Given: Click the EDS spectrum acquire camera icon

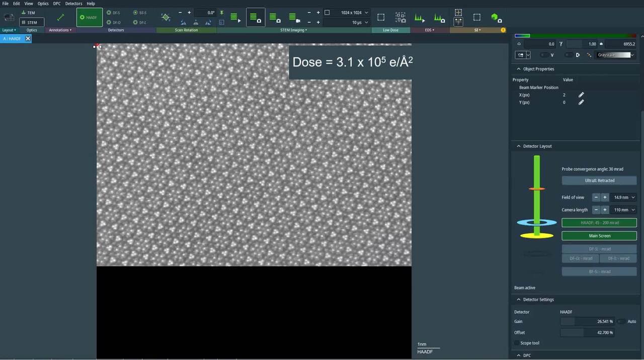Looking at the screenshot, I should [x=439, y=18].
